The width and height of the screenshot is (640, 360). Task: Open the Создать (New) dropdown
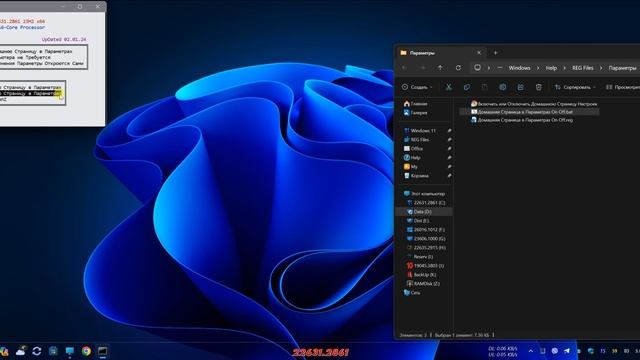coord(417,87)
